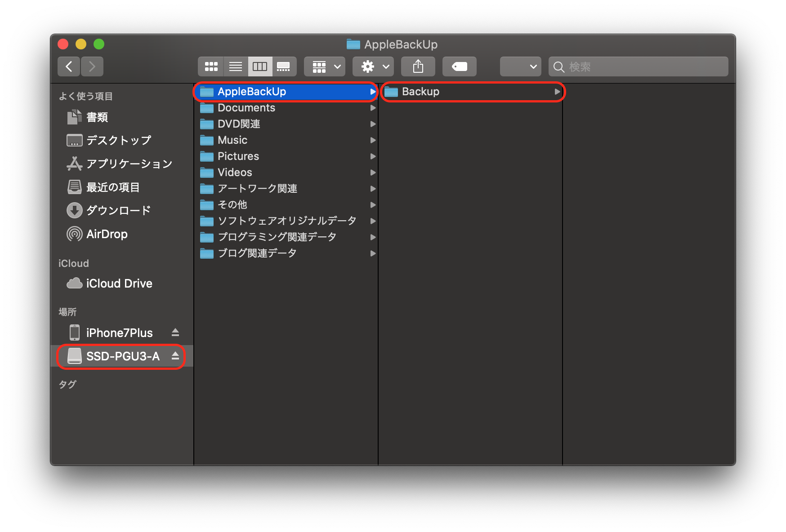Switch to gallery view in toolbar
The width and height of the screenshot is (786, 532).
pyautogui.click(x=284, y=67)
